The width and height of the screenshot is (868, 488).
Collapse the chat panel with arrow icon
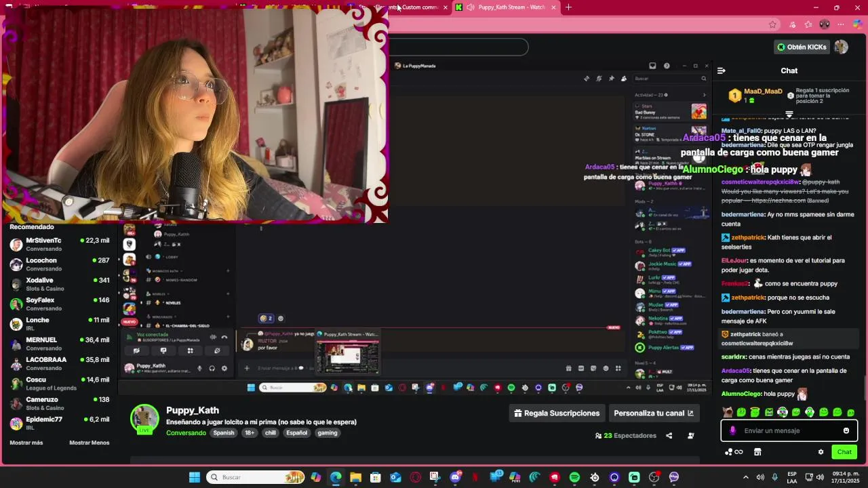click(x=721, y=70)
